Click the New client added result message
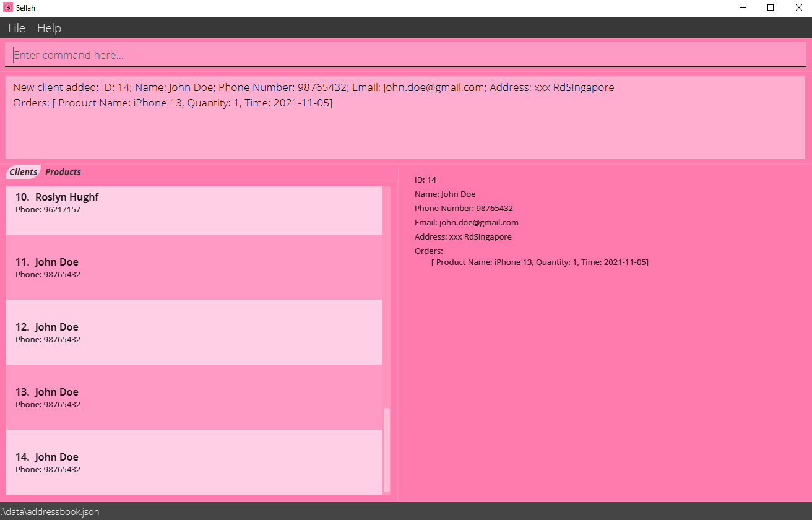812x520 pixels. coord(314,87)
